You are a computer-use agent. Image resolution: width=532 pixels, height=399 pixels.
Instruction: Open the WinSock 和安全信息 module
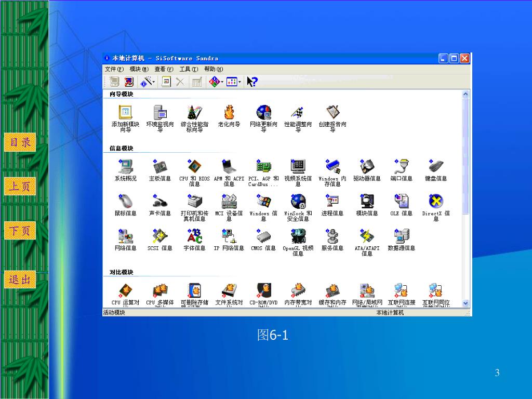tap(298, 202)
